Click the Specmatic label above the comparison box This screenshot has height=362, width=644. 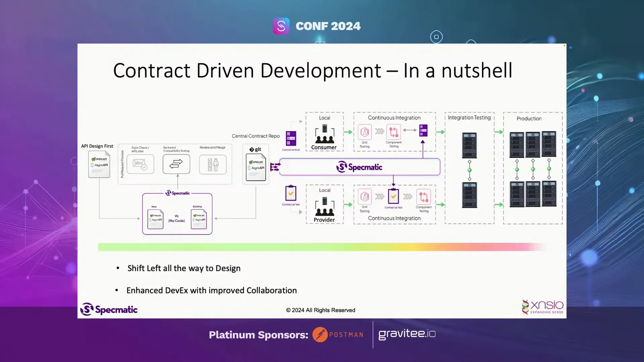click(177, 193)
